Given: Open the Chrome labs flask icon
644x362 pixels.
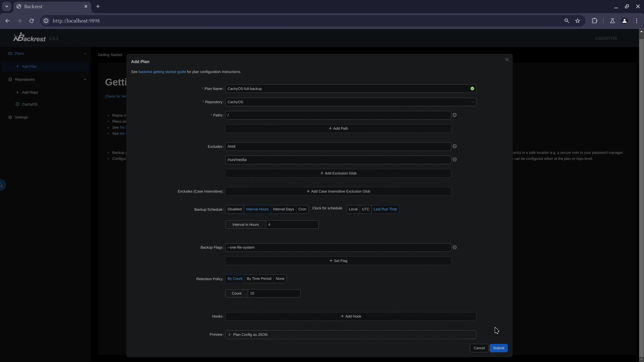Looking at the screenshot, I should pos(612,21).
